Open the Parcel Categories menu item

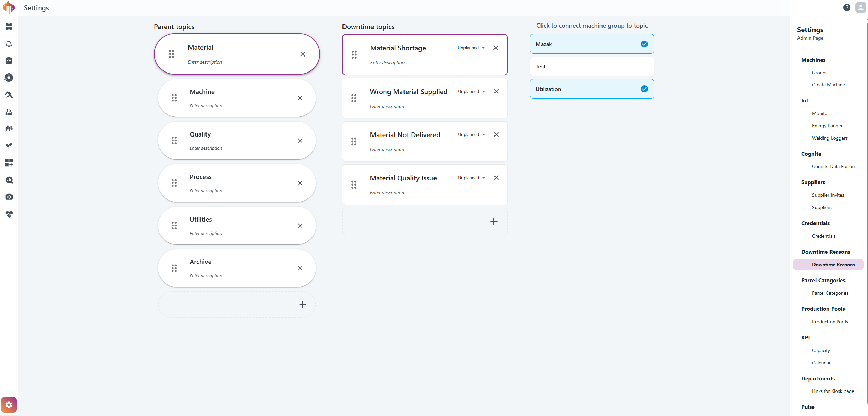coord(830,293)
